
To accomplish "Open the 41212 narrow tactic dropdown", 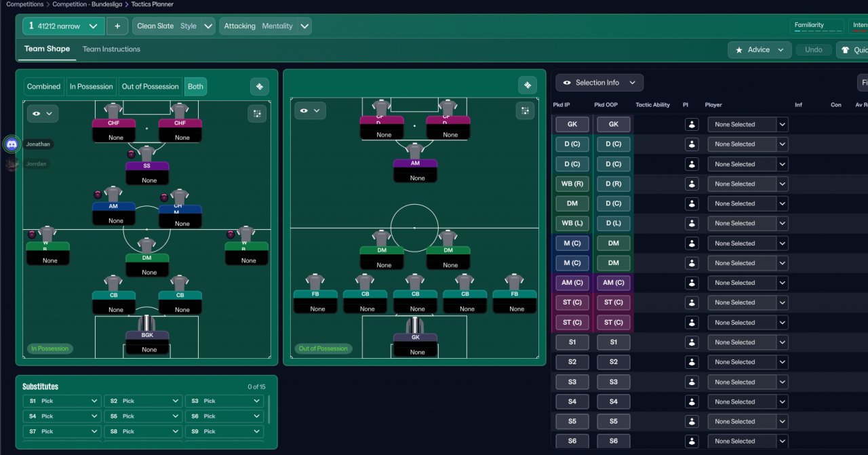I will [63, 26].
